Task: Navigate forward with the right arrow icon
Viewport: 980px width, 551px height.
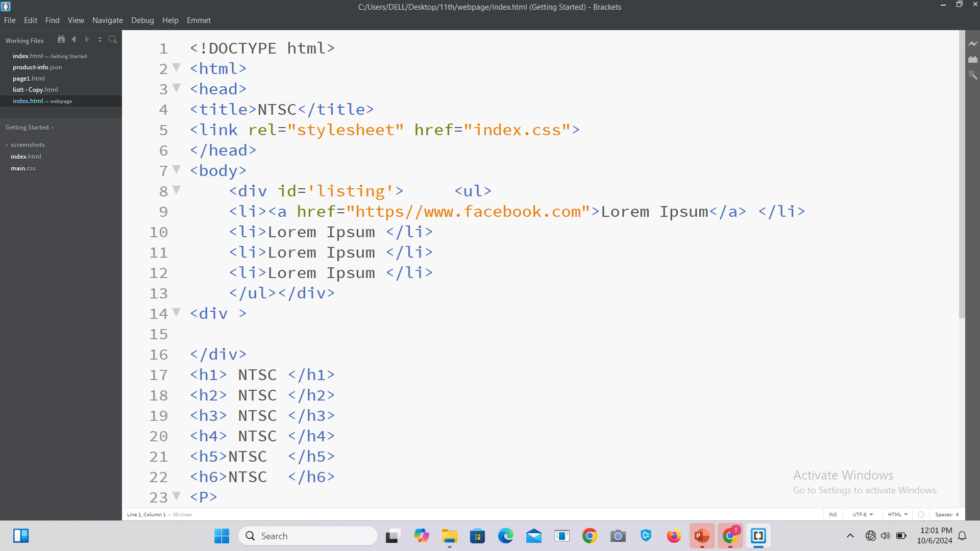Action: 87,39
